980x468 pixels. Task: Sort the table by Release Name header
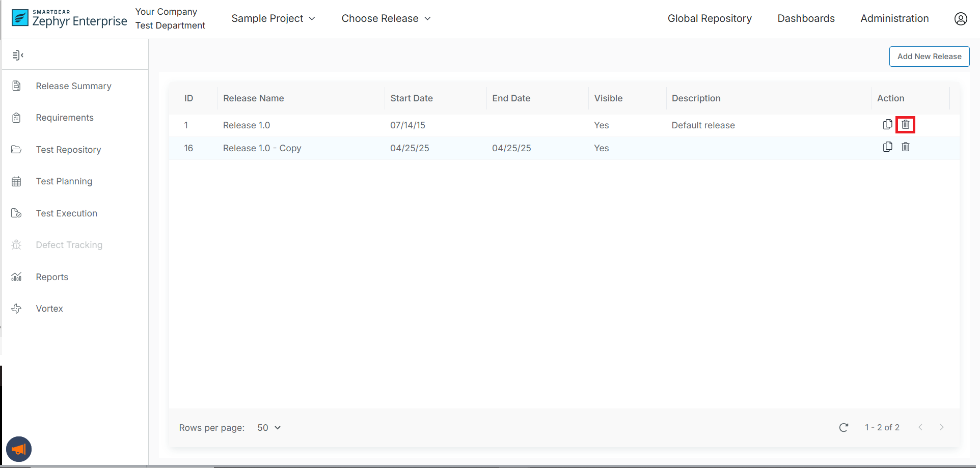pos(253,98)
